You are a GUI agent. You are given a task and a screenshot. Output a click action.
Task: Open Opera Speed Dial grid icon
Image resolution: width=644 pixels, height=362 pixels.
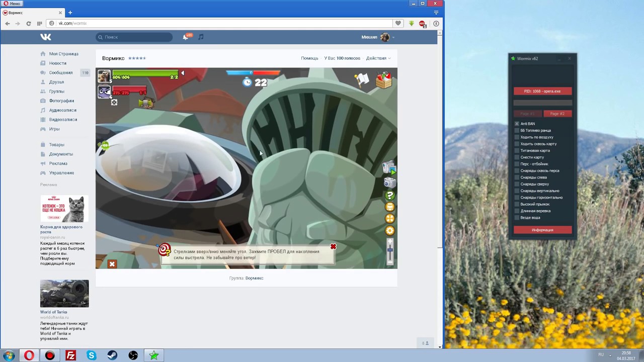click(x=39, y=23)
